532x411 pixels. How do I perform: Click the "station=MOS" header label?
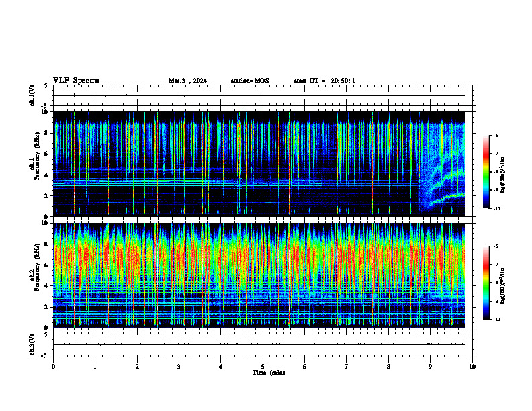[x=250, y=81]
